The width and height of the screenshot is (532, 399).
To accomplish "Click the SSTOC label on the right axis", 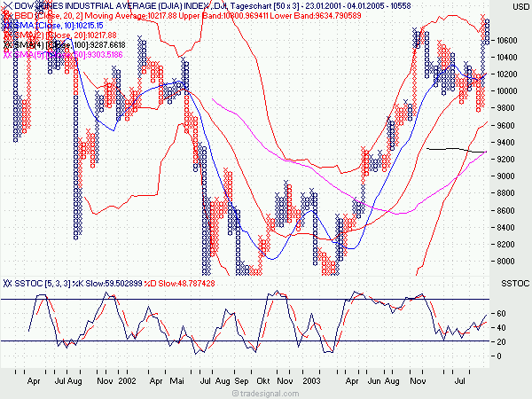I will click(x=515, y=284).
